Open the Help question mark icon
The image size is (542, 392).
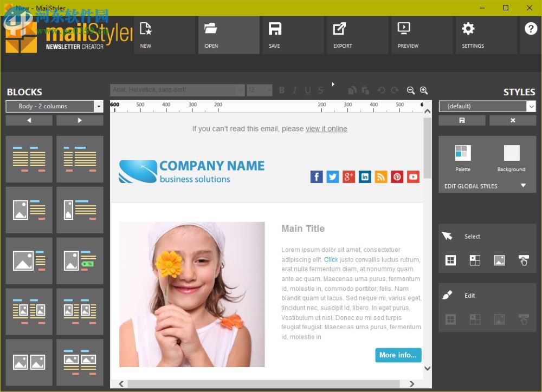coord(530,29)
